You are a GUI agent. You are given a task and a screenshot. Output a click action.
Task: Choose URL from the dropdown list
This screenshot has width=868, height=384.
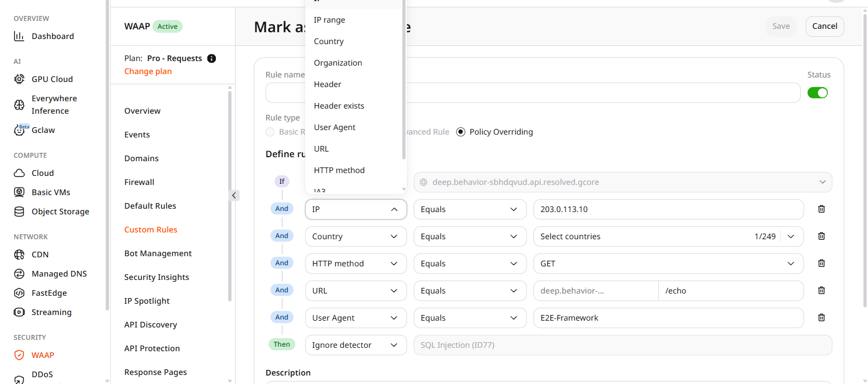click(353, 149)
